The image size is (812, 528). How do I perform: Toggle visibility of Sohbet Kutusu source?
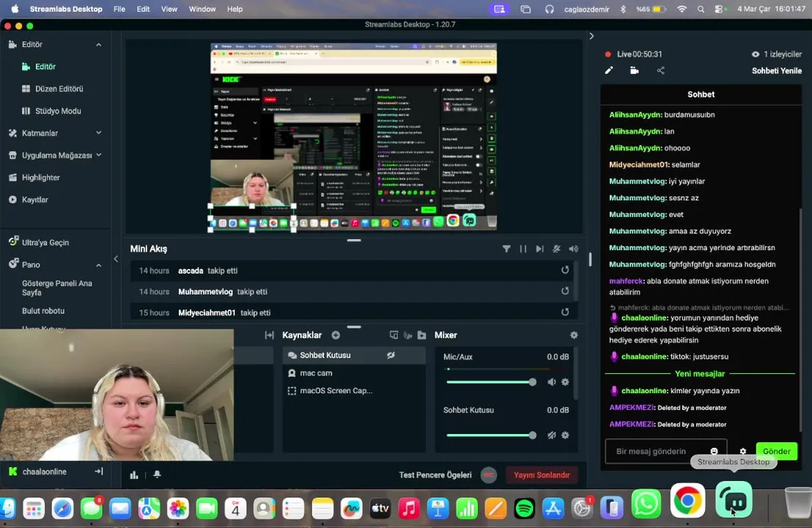pos(391,355)
